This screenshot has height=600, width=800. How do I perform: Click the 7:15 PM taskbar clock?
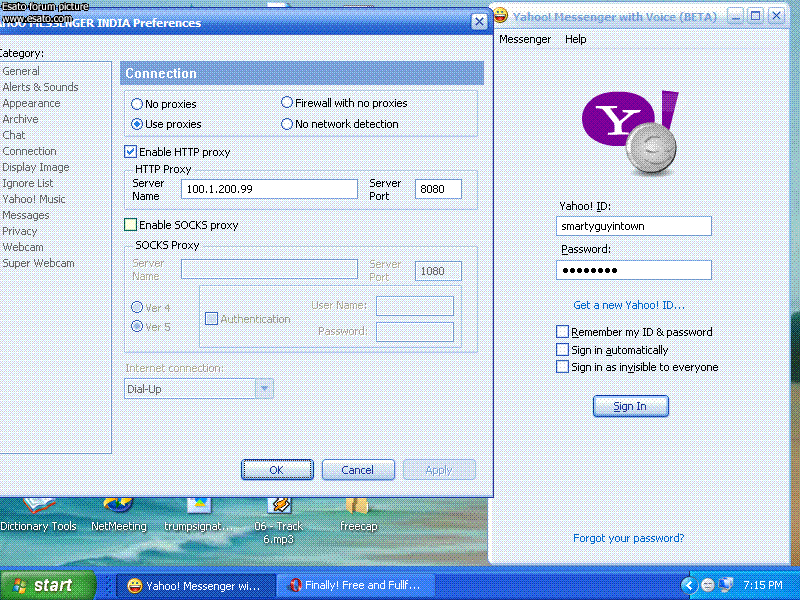[x=763, y=585]
